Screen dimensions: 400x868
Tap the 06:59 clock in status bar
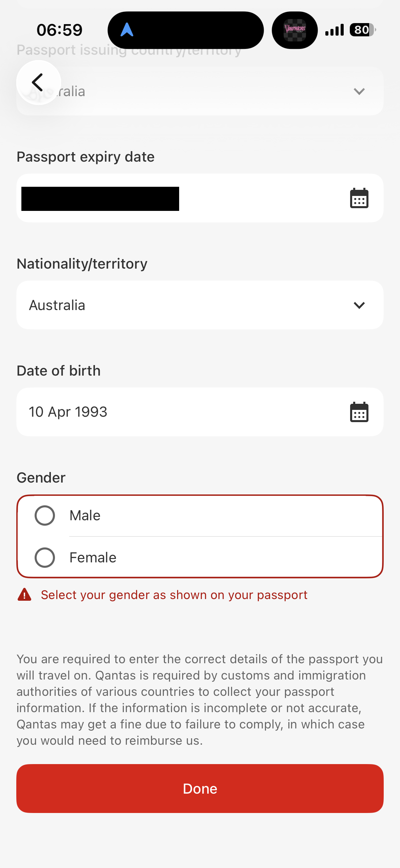coord(60,30)
